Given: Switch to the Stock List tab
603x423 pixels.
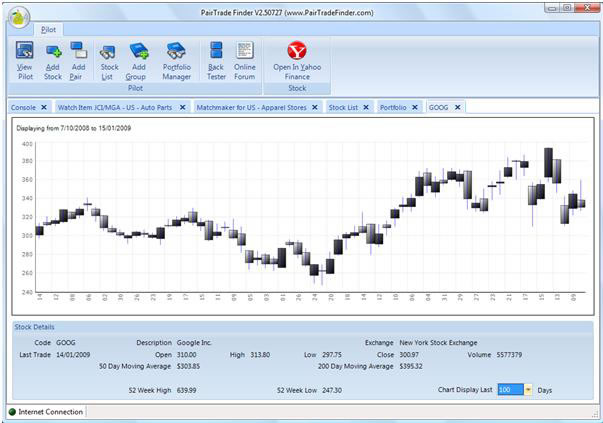Looking at the screenshot, I should [x=343, y=108].
